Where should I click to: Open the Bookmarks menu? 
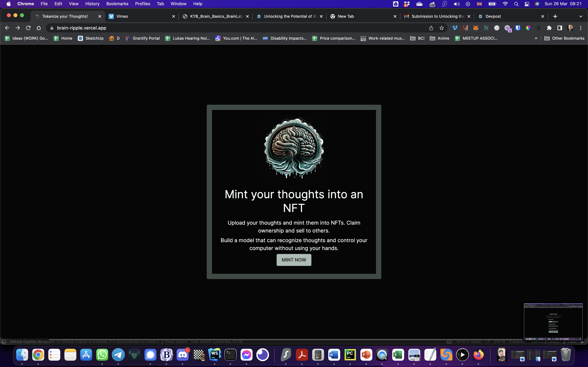[x=117, y=4]
